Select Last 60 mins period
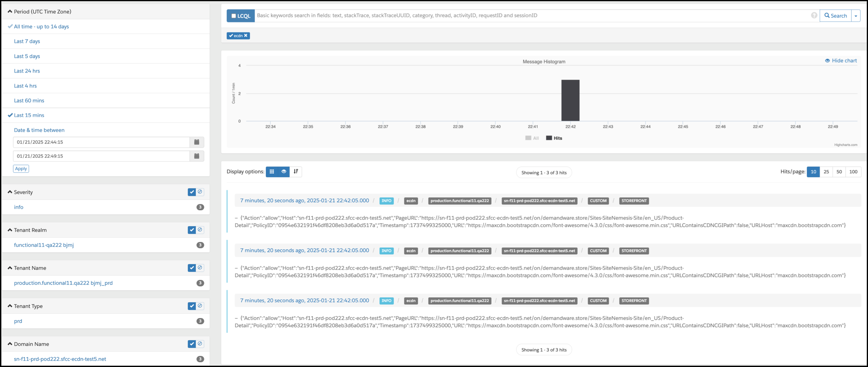 [x=29, y=101]
